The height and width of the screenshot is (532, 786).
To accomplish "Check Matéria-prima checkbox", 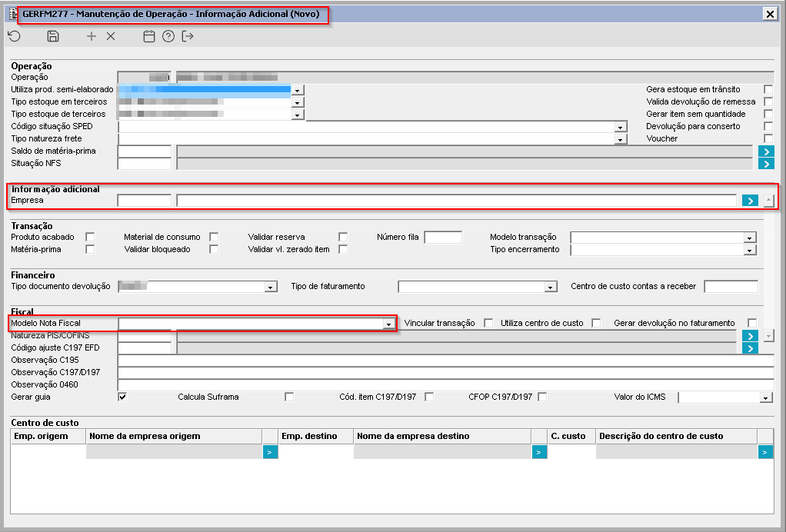I will [x=90, y=249].
